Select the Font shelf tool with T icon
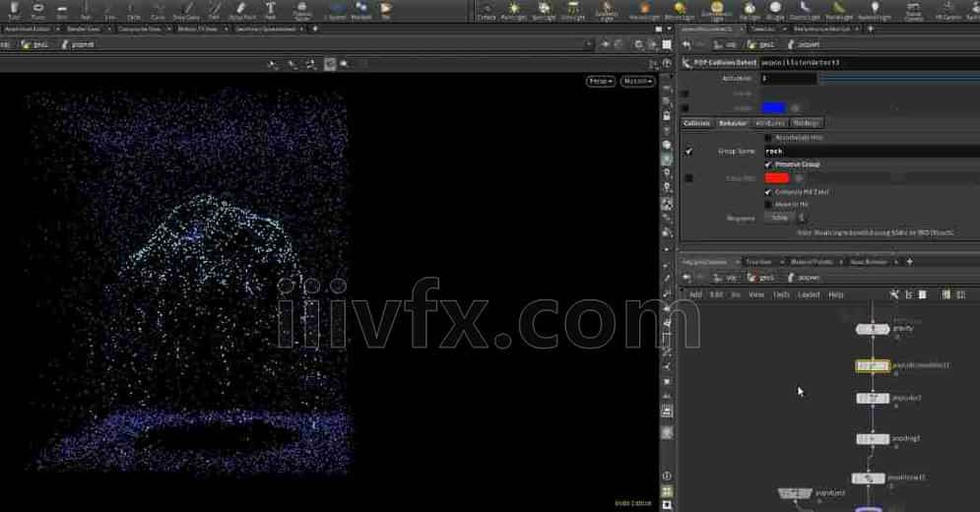The width and height of the screenshot is (980, 512). click(270, 10)
